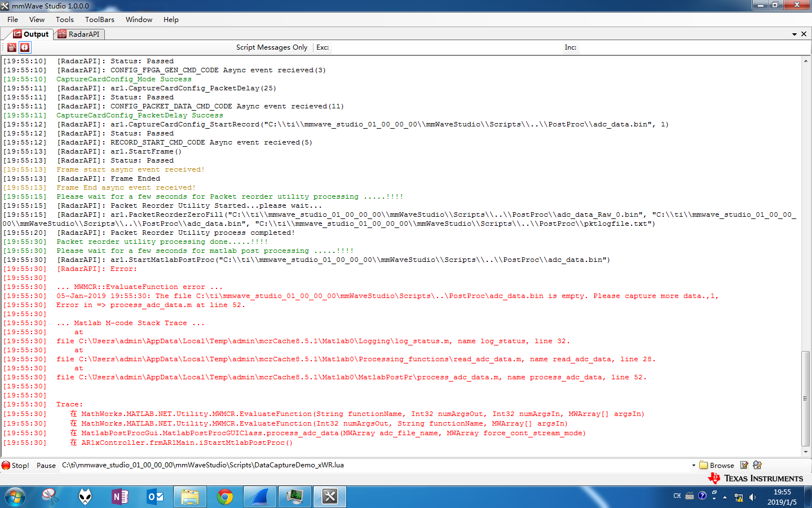
Task: Click the Lua script path field
Action: (x=375, y=465)
